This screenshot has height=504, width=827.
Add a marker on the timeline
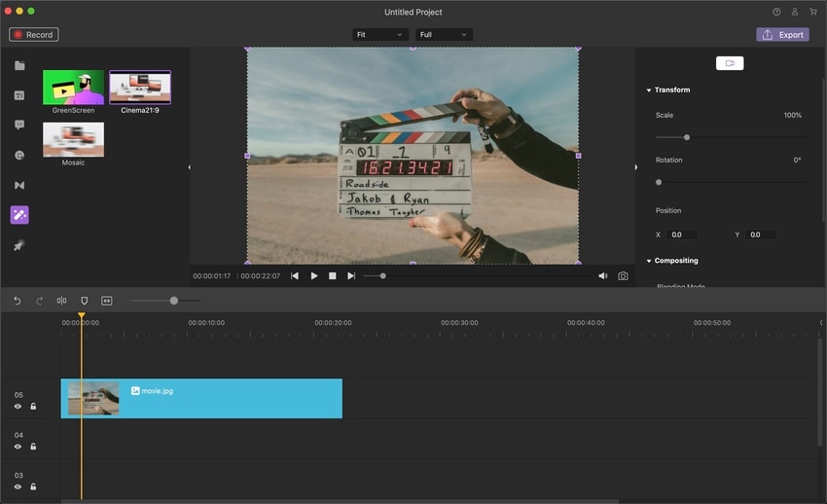(x=84, y=301)
